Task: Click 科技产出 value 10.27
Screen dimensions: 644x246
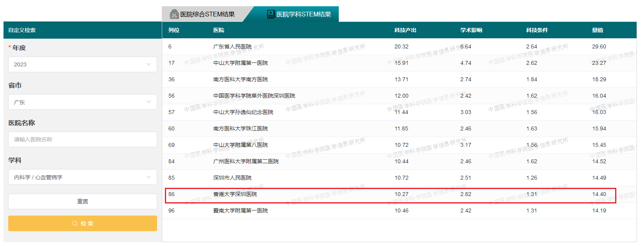Action: pos(402,194)
